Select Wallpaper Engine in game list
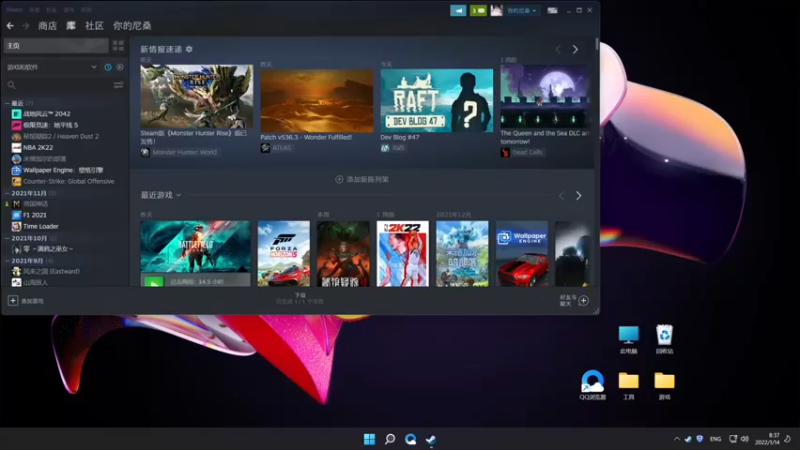 coord(63,170)
